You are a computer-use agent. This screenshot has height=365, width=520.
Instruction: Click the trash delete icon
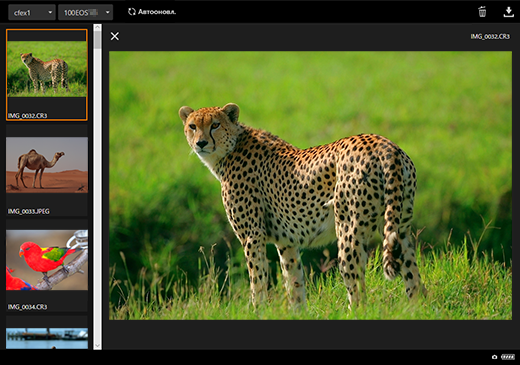click(482, 12)
